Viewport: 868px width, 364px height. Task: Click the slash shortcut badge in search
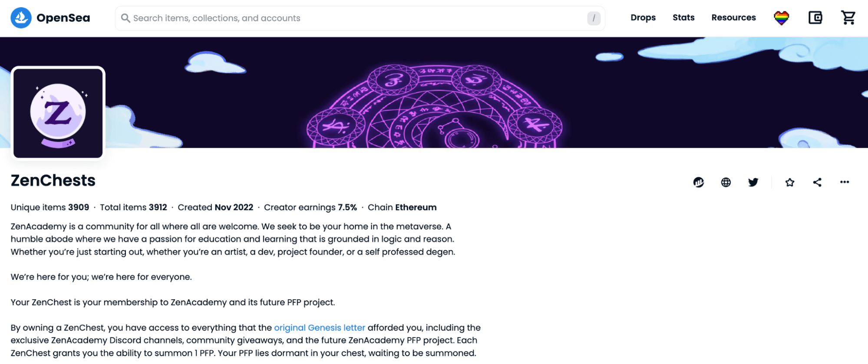coord(593,18)
